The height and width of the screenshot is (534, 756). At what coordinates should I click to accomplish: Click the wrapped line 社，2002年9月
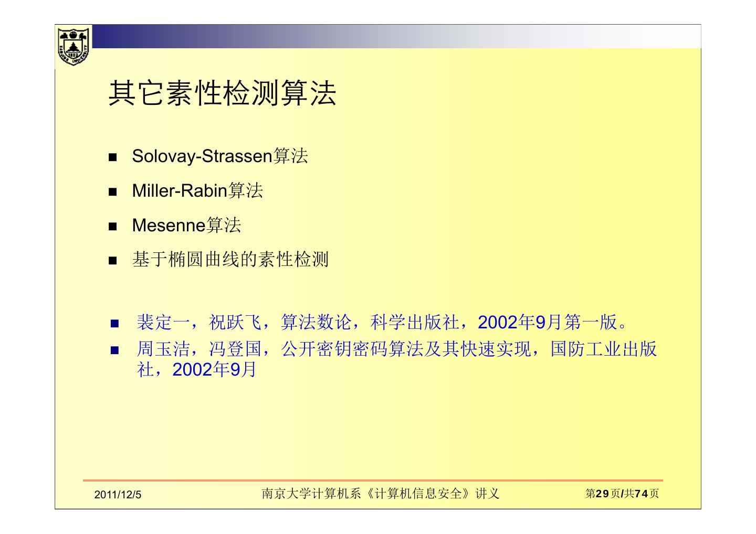[x=196, y=370]
